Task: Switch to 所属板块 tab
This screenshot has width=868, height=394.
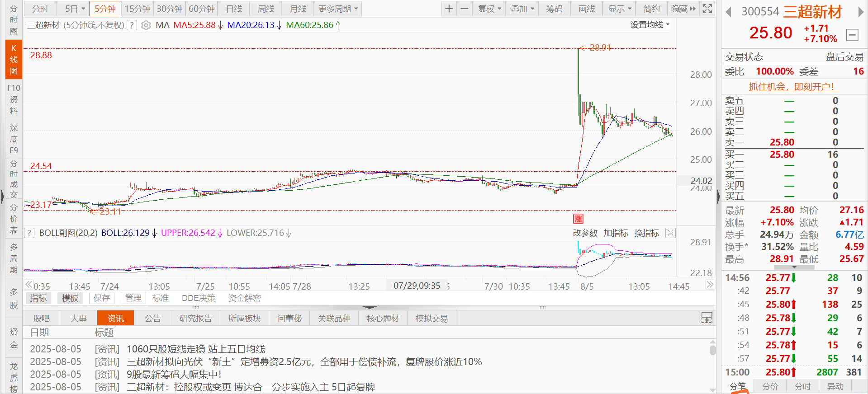Action: [x=244, y=318]
